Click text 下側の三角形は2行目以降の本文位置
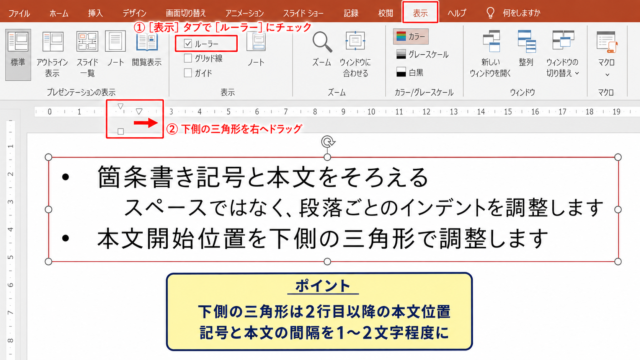 point(324,311)
